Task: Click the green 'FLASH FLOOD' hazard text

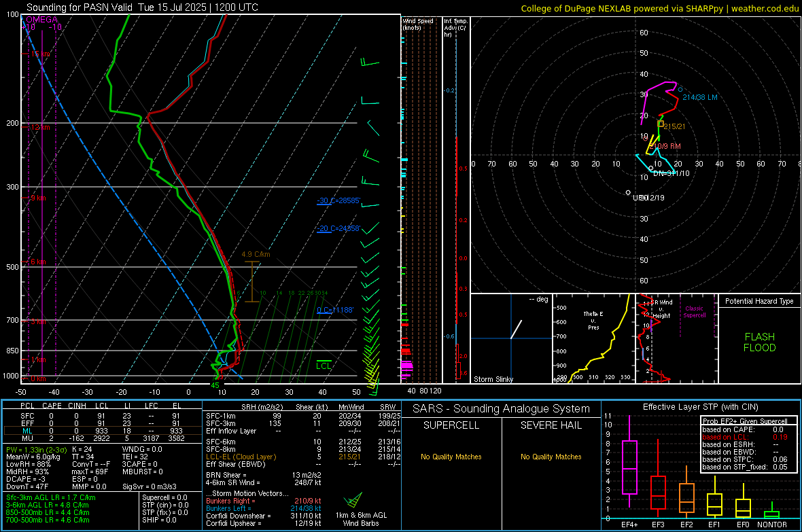Action: (760, 342)
